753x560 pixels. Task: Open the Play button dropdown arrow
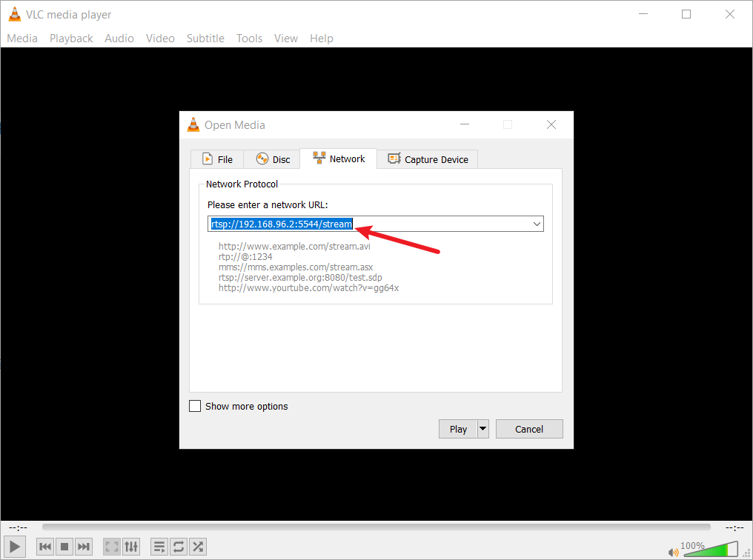click(483, 429)
